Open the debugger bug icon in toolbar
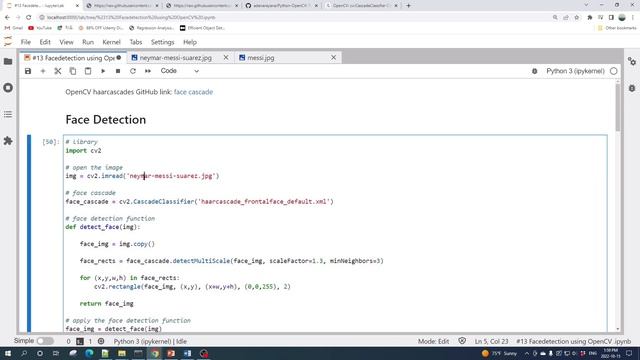The height and width of the screenshot is (360, 640). point(534,71)
